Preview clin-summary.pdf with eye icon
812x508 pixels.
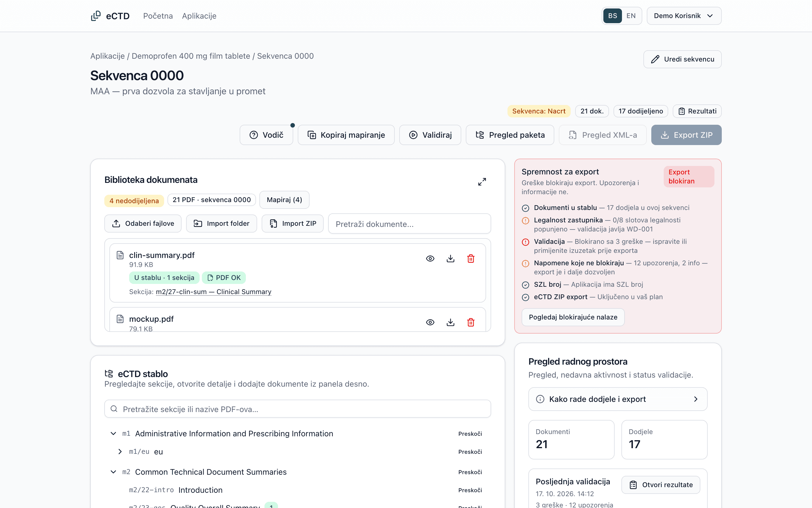pos(430,258)
